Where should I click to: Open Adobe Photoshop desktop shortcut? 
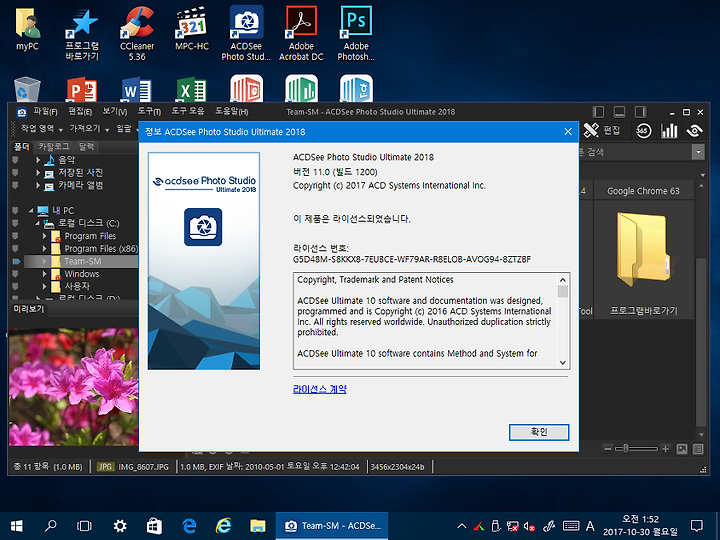point(356,34)
